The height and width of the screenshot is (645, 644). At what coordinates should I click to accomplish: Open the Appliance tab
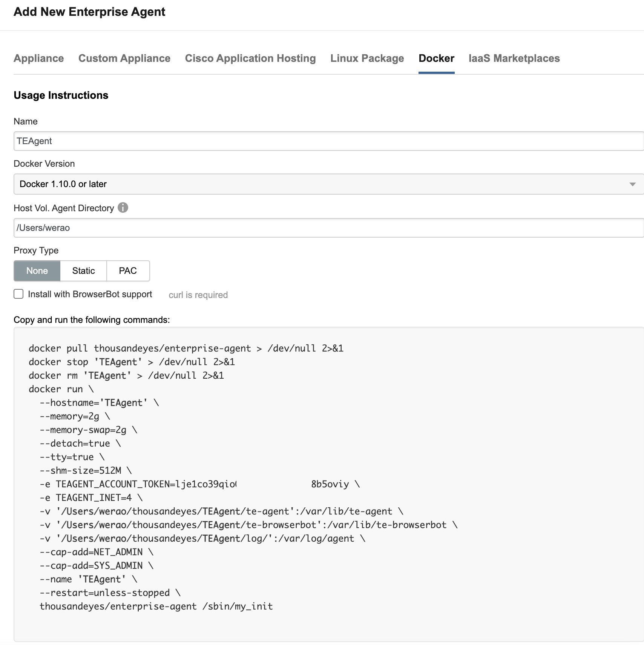point(38,58)
